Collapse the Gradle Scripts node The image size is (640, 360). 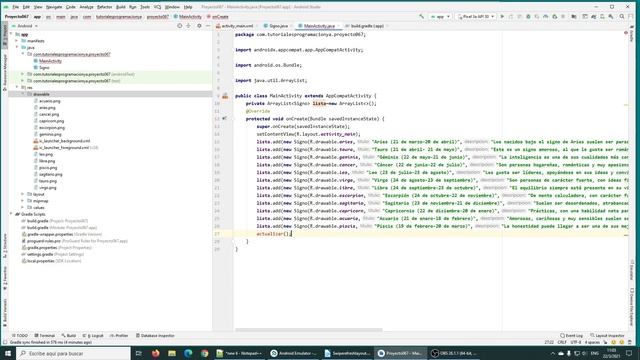(11, 214)
